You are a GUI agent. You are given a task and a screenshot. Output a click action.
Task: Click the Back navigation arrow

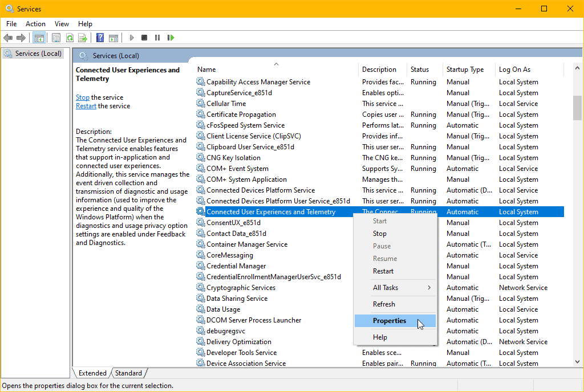(x=8, y=38)
